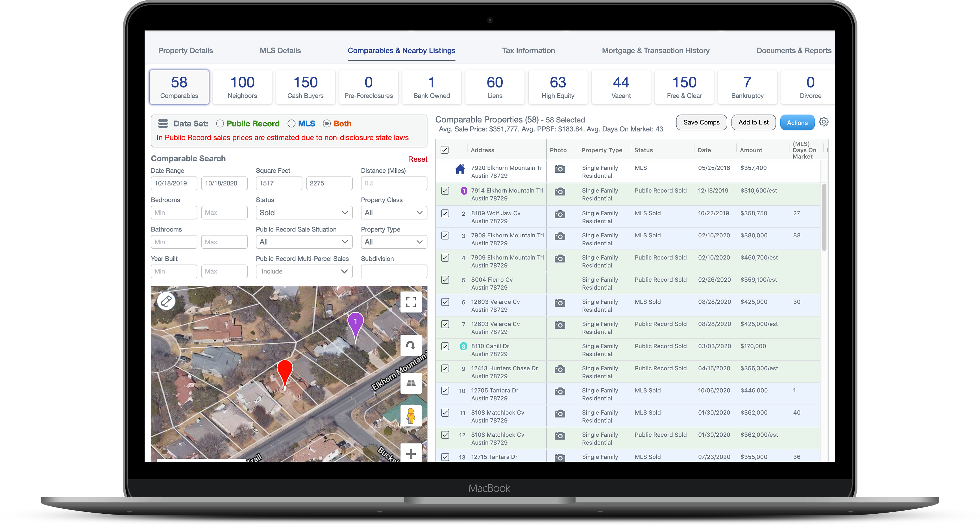Viewport: 980px width, 525px height.
Task: Click the Save Comps button
Action: (701, 123)
